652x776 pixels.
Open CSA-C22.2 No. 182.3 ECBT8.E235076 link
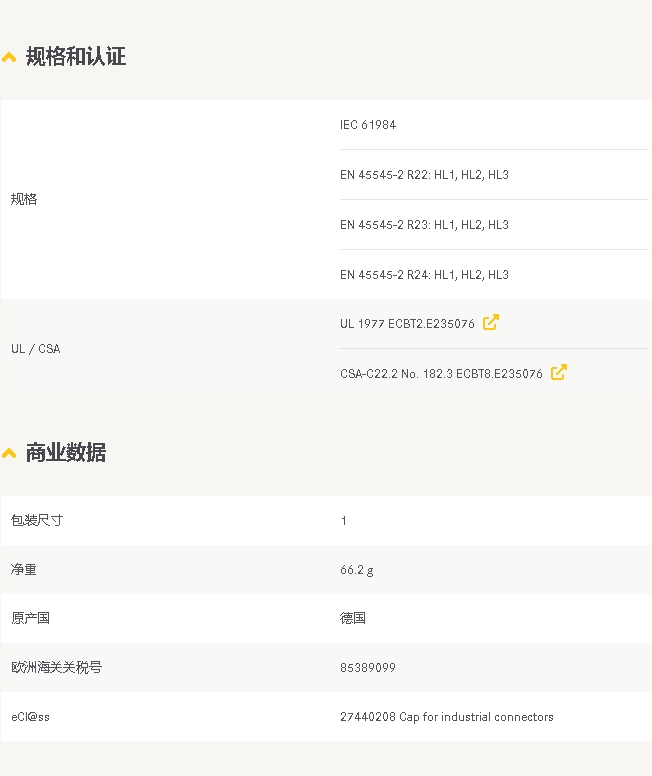(x=441, y=374)
